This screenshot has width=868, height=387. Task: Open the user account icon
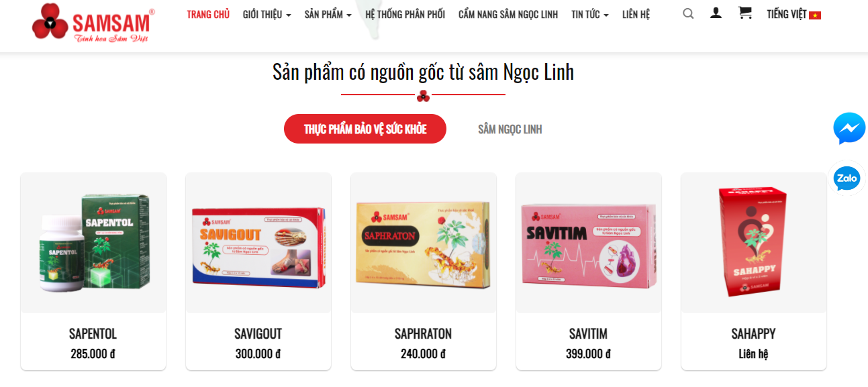click(716, 13)
